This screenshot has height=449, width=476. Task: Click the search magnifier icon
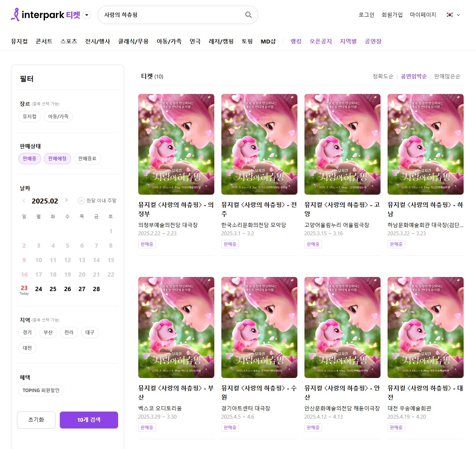[x=249, y=15]
